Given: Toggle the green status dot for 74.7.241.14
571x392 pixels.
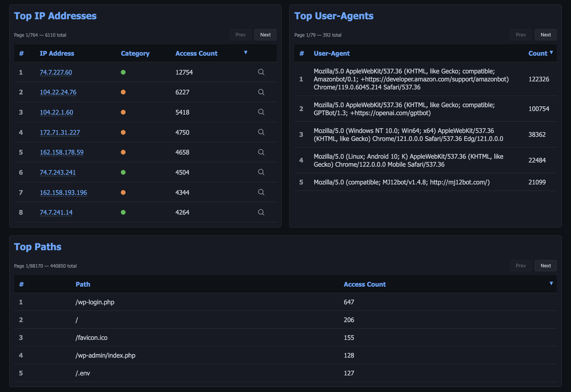Looking at the screenshot, I should click(123, 212).
